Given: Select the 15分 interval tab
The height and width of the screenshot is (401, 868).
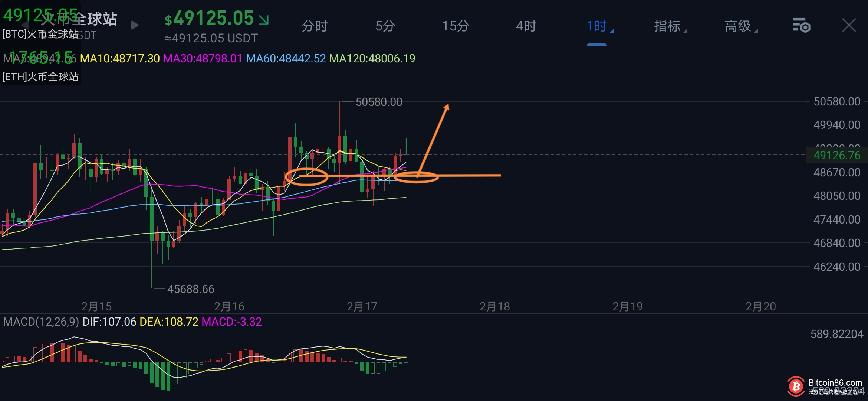Looking at the screenshot, I should [x=456, y=26].
